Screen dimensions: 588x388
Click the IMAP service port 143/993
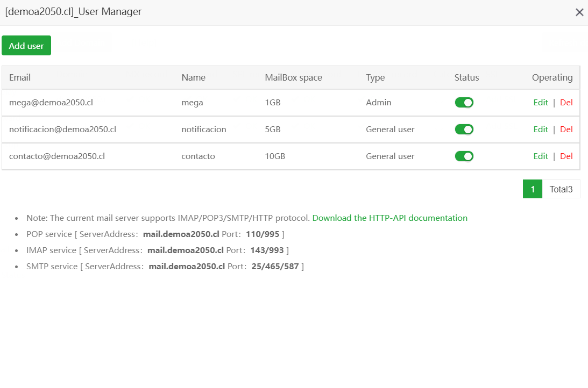click(267, 250)
